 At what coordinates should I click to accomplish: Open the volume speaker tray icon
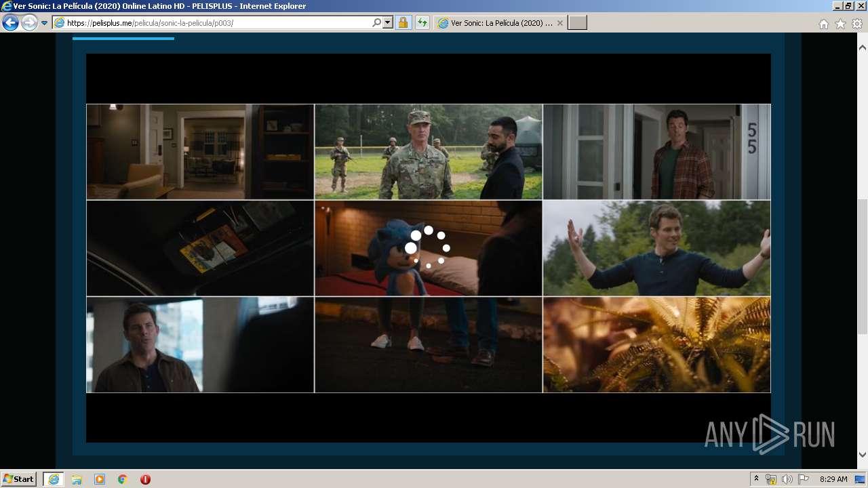coord(787,479)
